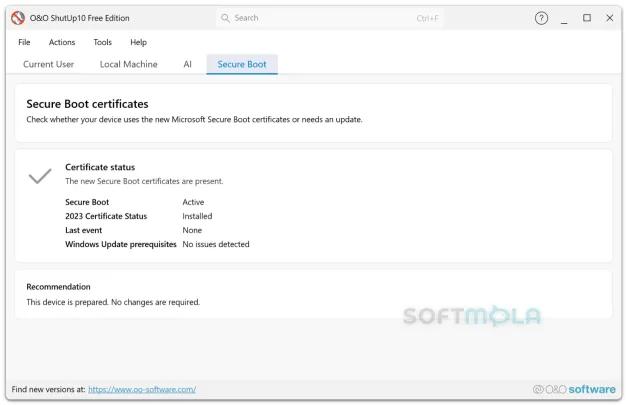Image resolution: width=627 pixels, height=405 pixels.
Task: Select the Secure Boot tab
Action: [x=242, y=64]
